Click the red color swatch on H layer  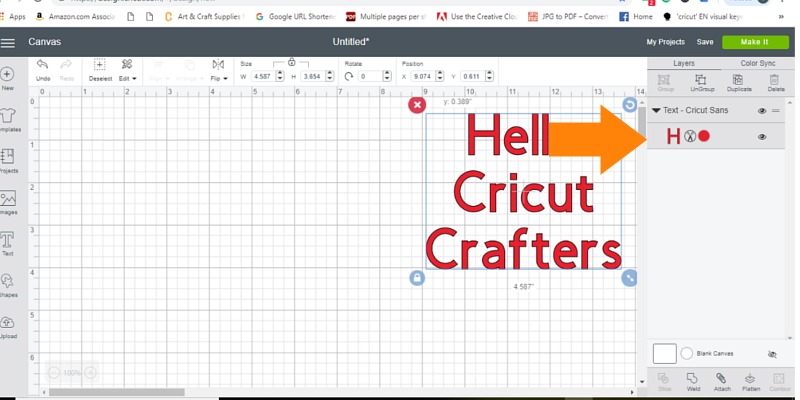point(704,136)
